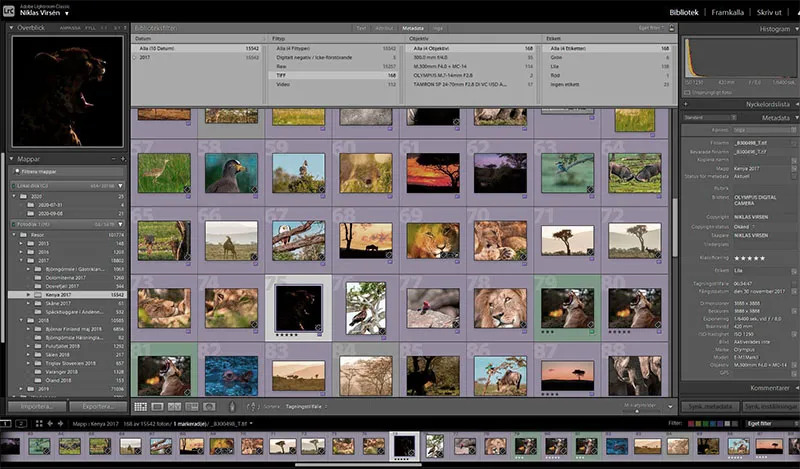The image size is (800, 469).
Task: Select Raw in the Filtyp column
Action: coord(334,66)
